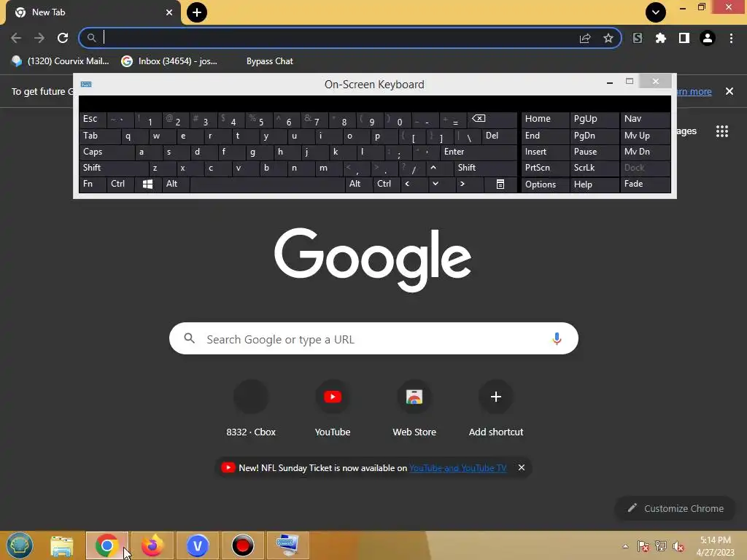Click the Learn more link in infobar
The image size is (747, 560).
point(694,91)
